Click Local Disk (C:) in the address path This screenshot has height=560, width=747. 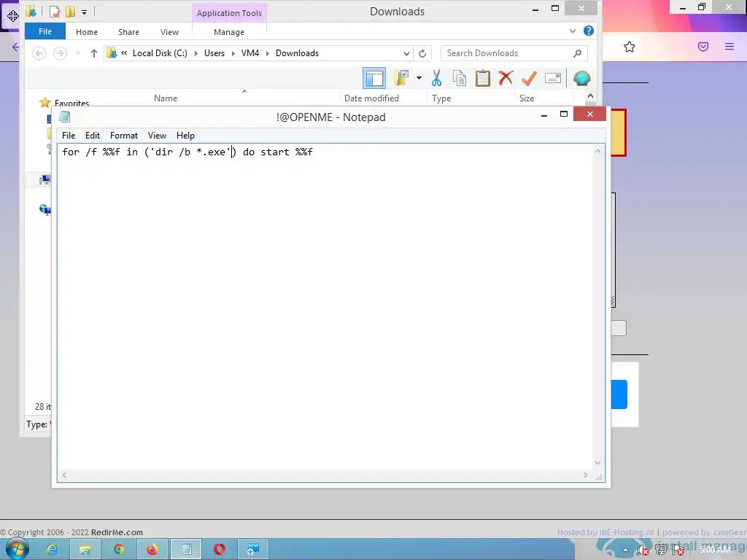160,53
